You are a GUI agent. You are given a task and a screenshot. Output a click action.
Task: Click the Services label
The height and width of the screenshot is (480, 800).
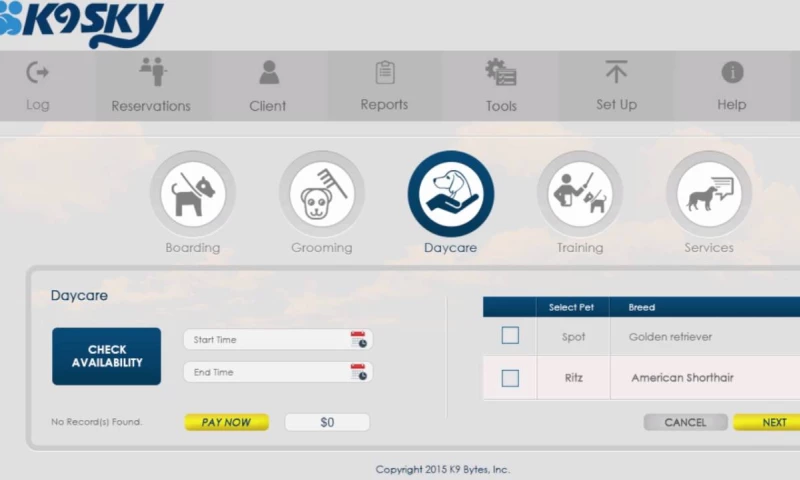(709, 248)
